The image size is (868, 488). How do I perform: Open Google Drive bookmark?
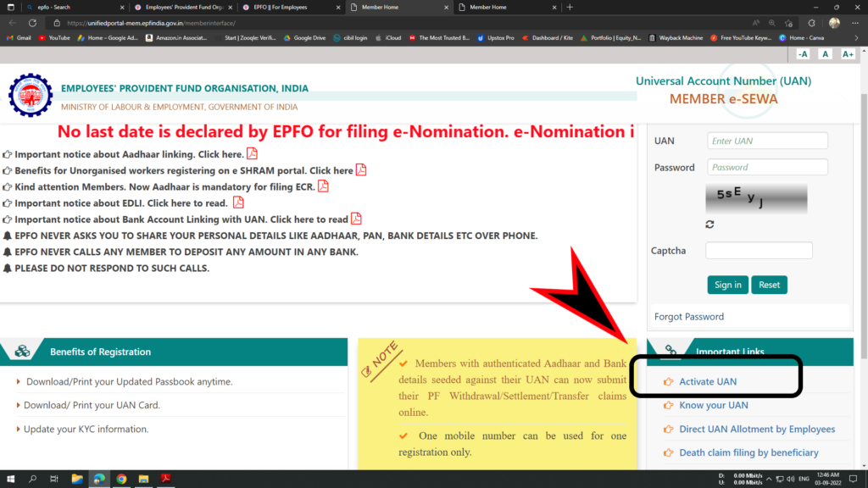coord(304,38)
